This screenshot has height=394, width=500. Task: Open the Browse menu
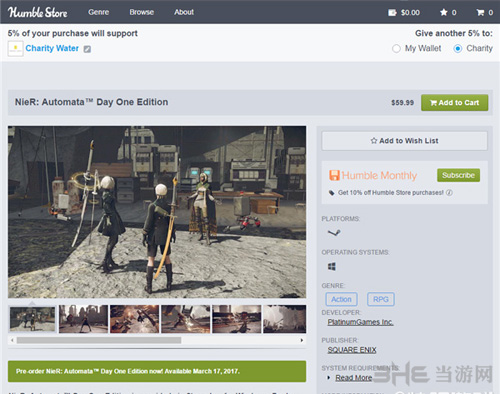point(142,12)
